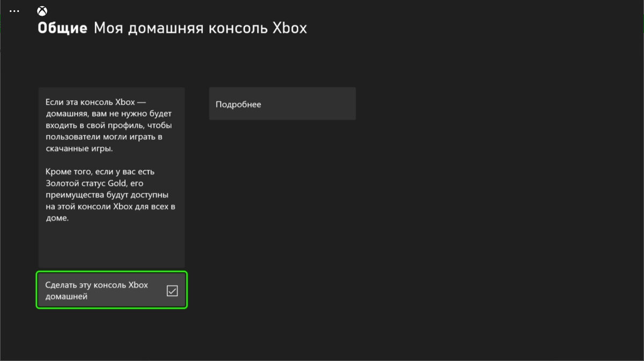The width and height of the screenshot is (644, 361).
Task: Click the paragraph starting 'Если эта консоль Xbox'
Action: click(110, 125)
